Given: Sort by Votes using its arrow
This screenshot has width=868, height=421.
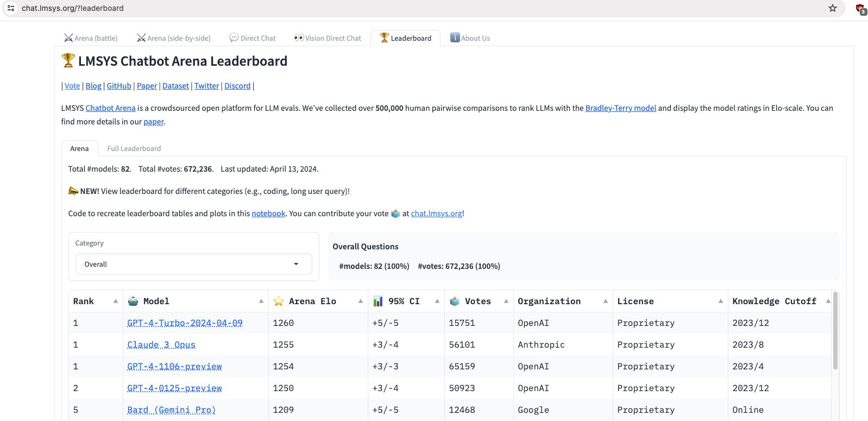Looking at the screenshot, I should [x=506, y=301].
